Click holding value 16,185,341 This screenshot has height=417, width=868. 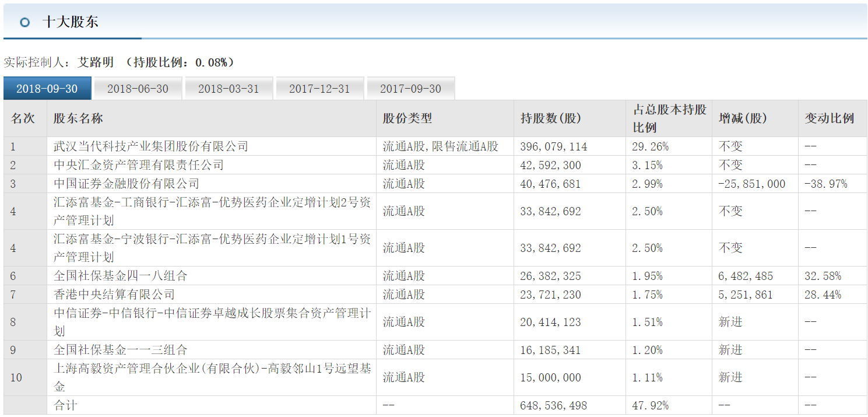click(551, 350)
